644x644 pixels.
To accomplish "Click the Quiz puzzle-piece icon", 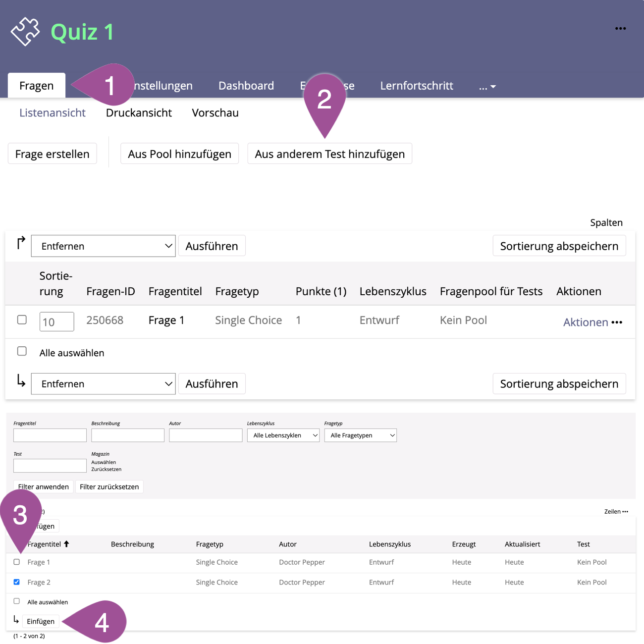I will tap(25, 32).
